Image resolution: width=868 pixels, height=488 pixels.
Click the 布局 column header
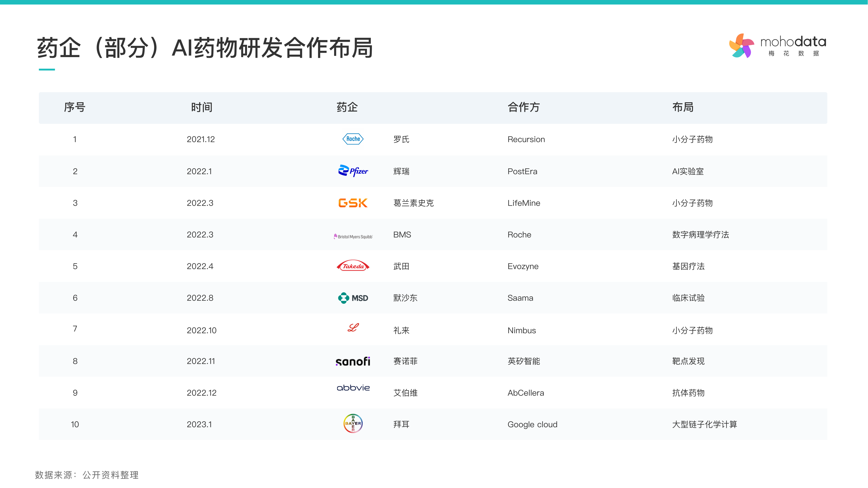pos(683,107)
